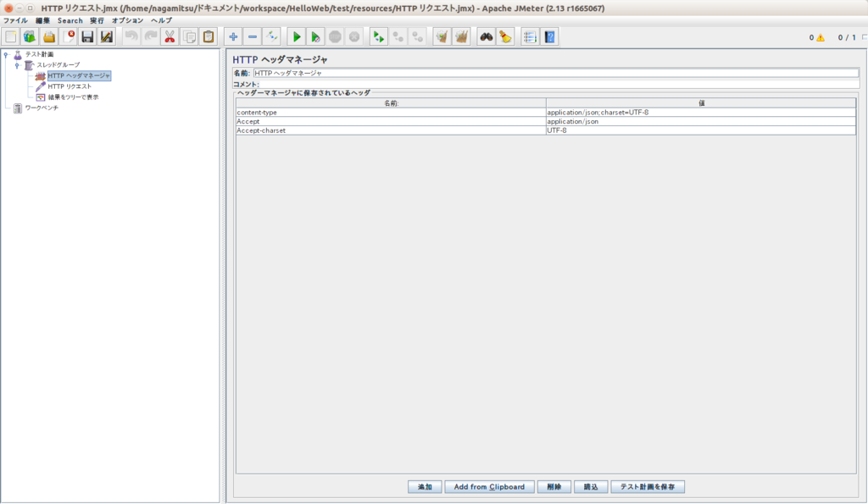
Task: Click the warning triangle error counter
Action: pyautogui.click(x=821, y=37)
